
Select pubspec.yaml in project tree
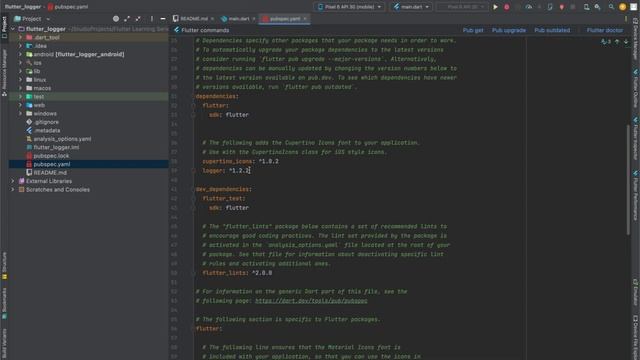(x=51, y=164)
